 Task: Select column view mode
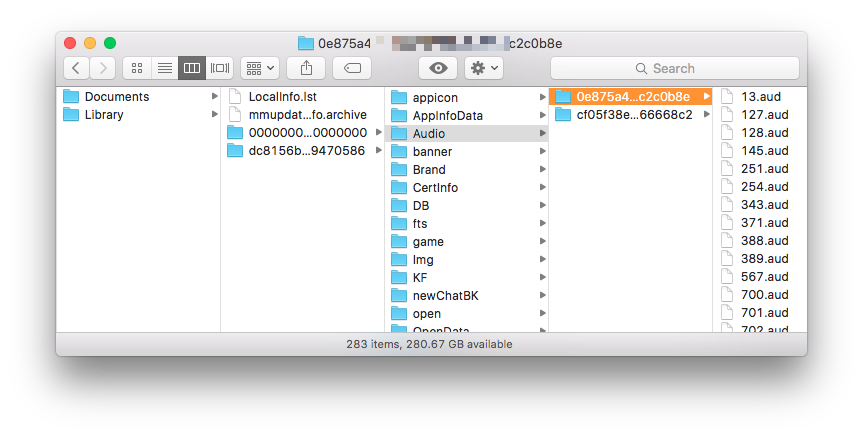coord(192,68)
